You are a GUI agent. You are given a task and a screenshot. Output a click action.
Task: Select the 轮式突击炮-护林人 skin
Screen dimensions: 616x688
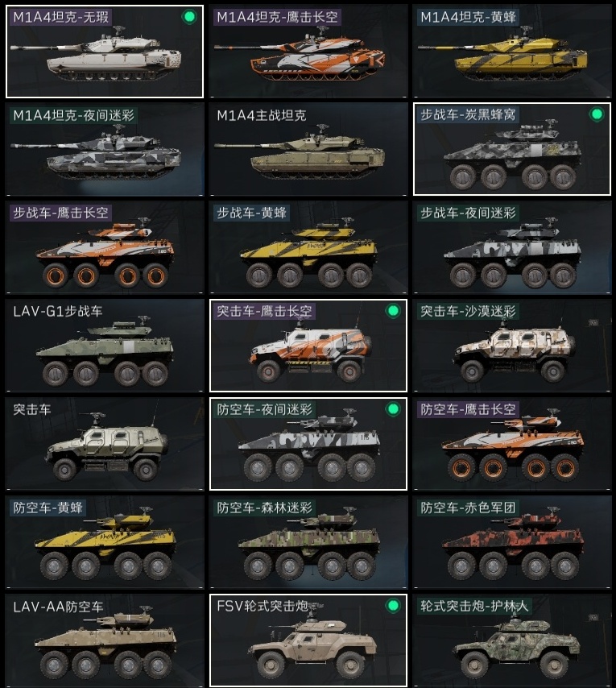pos(512,640)
